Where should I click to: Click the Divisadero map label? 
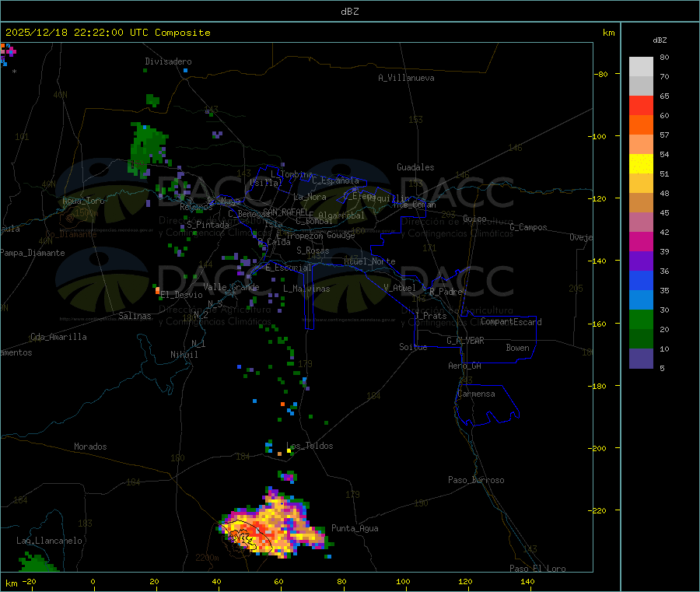click(168, 61)
